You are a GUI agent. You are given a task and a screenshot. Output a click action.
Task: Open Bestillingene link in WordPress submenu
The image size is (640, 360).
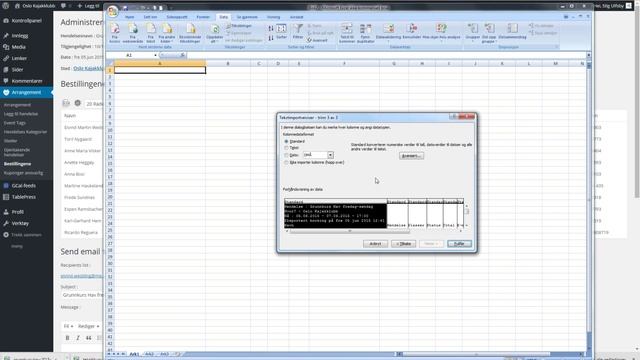coord(18,164)
